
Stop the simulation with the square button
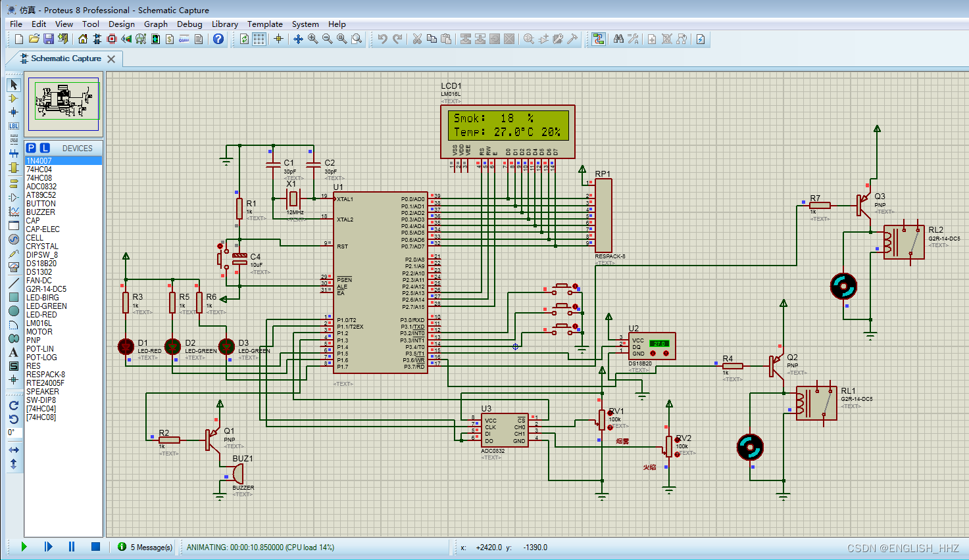95,547
